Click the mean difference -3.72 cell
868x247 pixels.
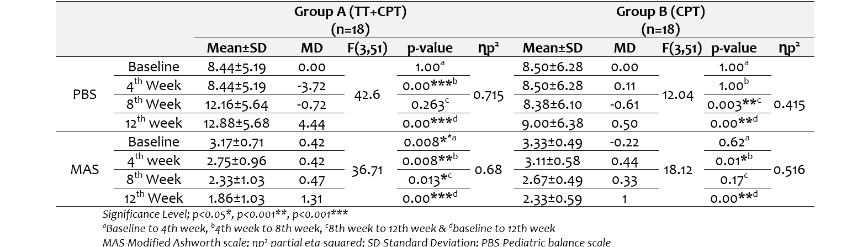pos(311,86)
